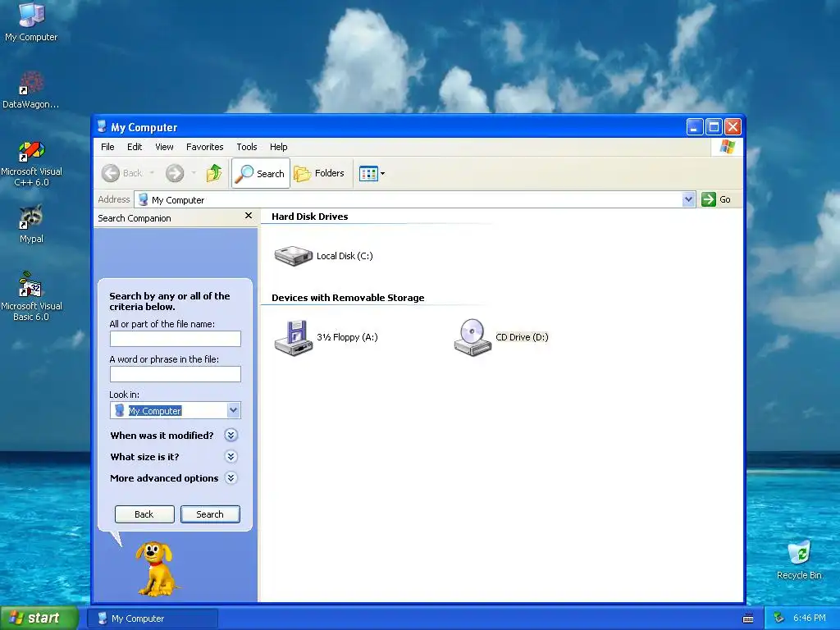
Task: Maximize the My Computer window
Action: click(714, 127)
